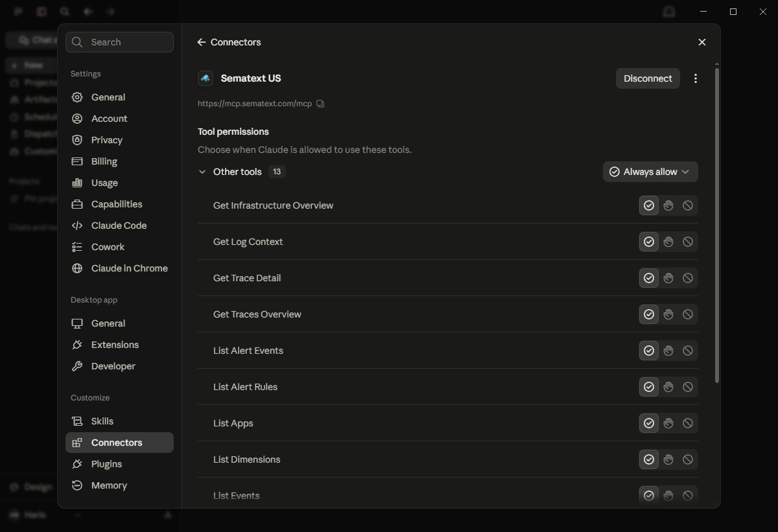Set Get Infrastructure Overview to always allow

[649, 205]
